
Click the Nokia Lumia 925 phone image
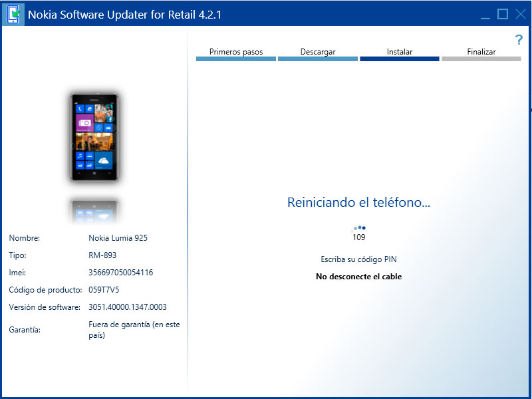click(x=94, y=138)
